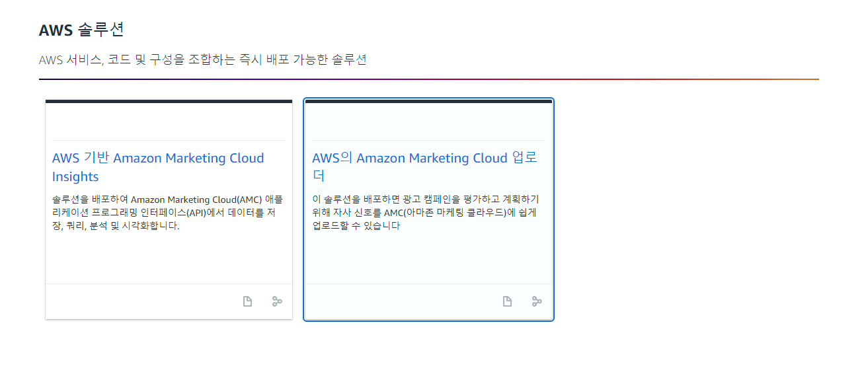Image resolution: width=868 pixels, height=376 pixels.
Task: Click subtitle about 즉시 배포 가능한 솔루션
Action: click(x=203, y=60)
